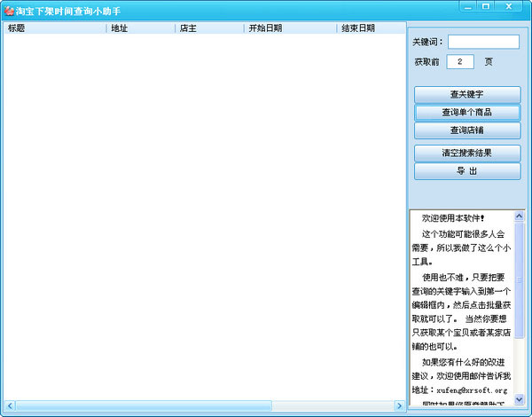Click the list's left scroll arrow
Screen dimensions: 532x417
click(x=10, y=405)
